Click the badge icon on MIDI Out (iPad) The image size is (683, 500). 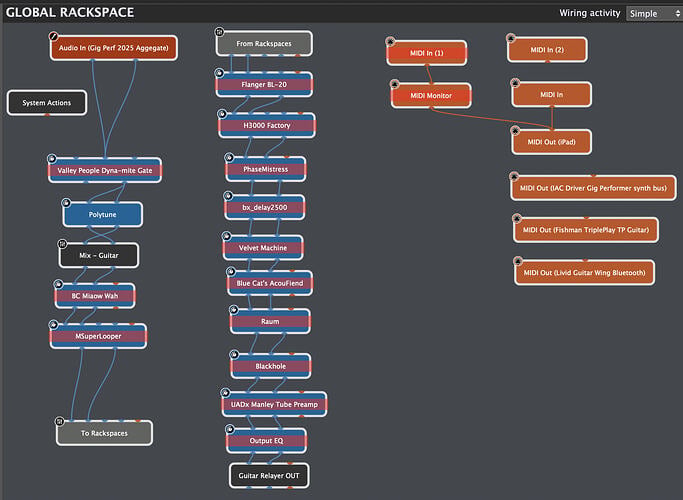coord(515,130)
